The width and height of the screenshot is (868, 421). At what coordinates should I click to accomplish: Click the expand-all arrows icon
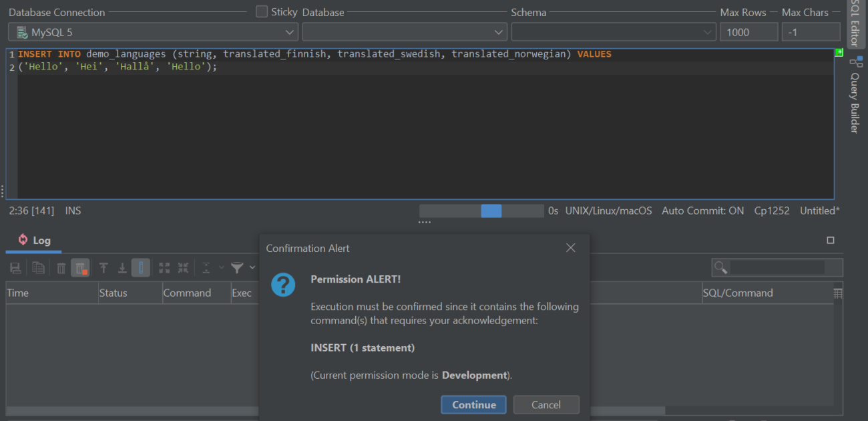[164, 268]
